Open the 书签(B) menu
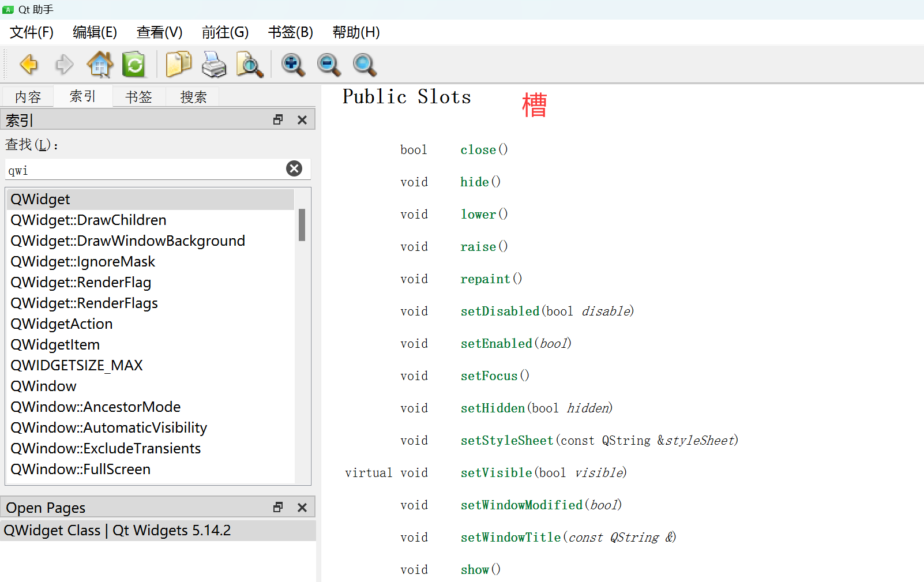Image resolution: width=924 pixels, height=582 pixels. click(291, 32)
